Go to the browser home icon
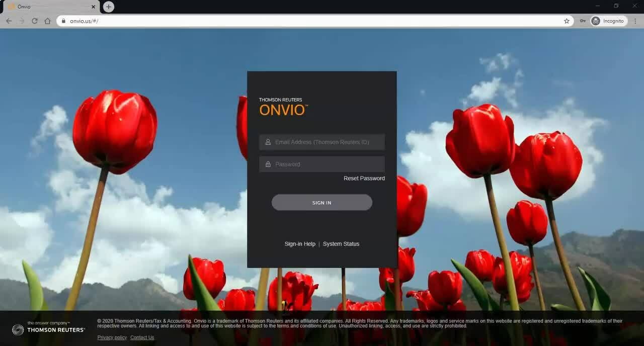The height and width of the screenshot is (346, 644). [47, 21]
